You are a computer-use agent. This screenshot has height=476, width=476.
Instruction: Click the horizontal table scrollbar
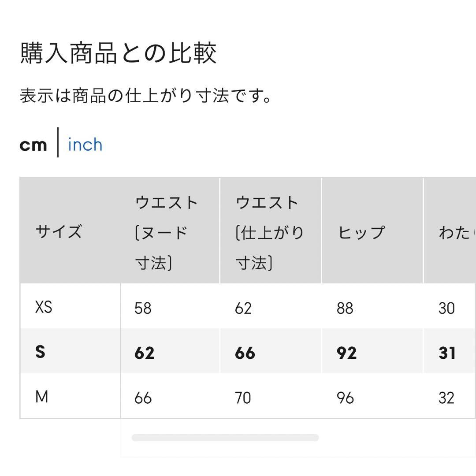pos(225,438)
